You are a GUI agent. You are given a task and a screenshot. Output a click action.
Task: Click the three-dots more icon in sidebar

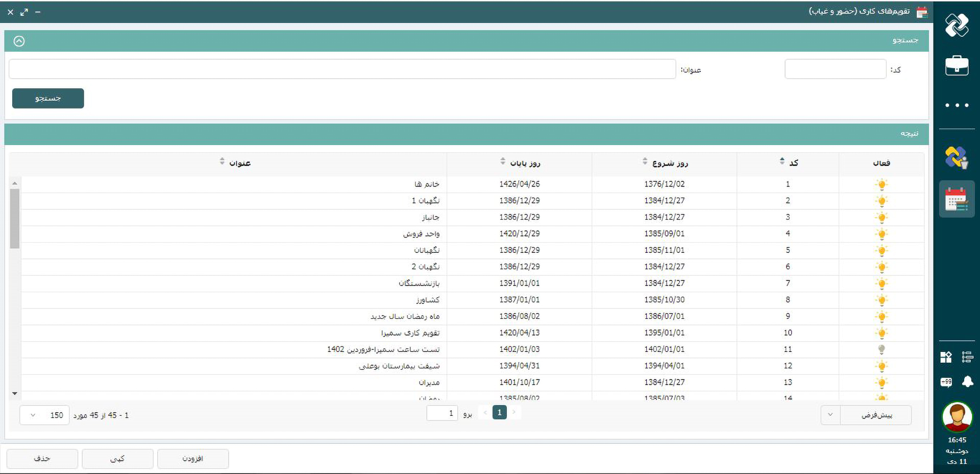click(x=957, y=105)
